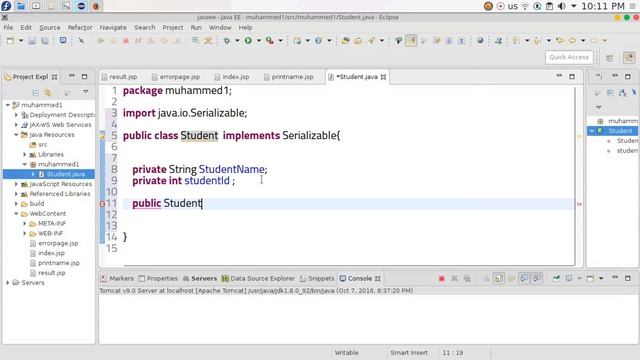The image size is (640, 360).
Task: Click the red Terminate icon in main toolbar
Action: [x=126, y=40]
